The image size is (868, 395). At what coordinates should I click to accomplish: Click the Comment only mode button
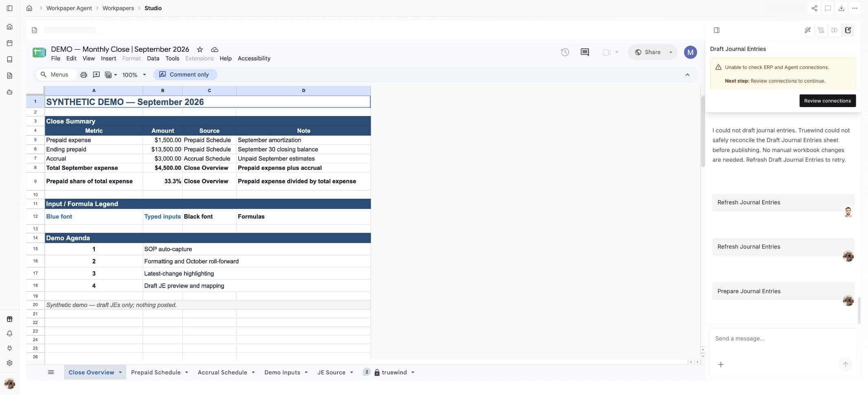(x=185, y=75)
